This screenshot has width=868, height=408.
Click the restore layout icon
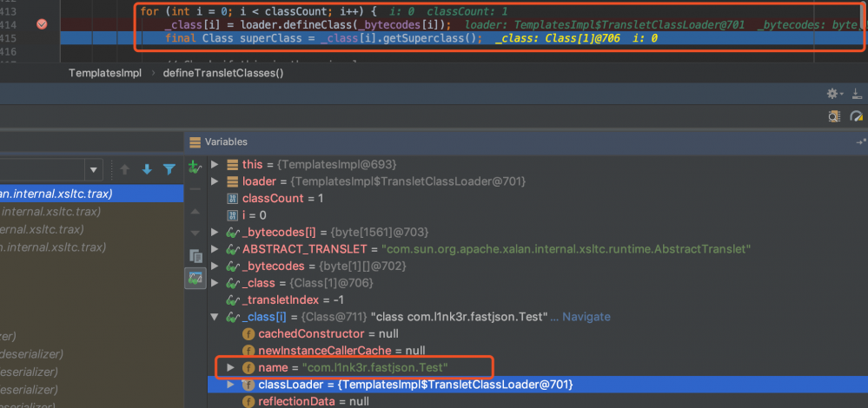click(834, 116)
